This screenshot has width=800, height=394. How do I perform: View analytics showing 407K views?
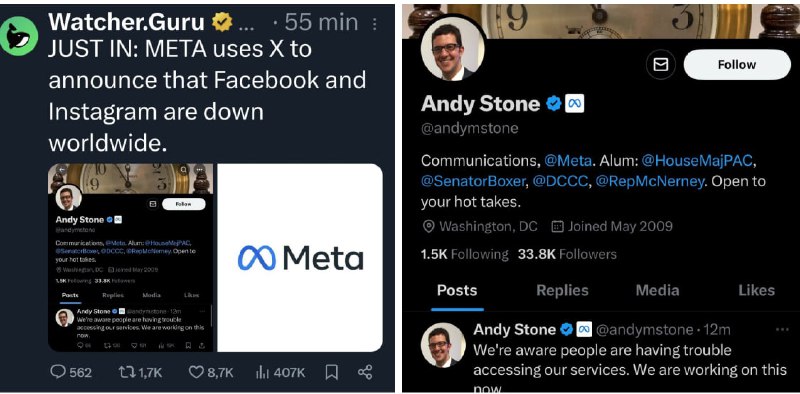tap(280, 373)
